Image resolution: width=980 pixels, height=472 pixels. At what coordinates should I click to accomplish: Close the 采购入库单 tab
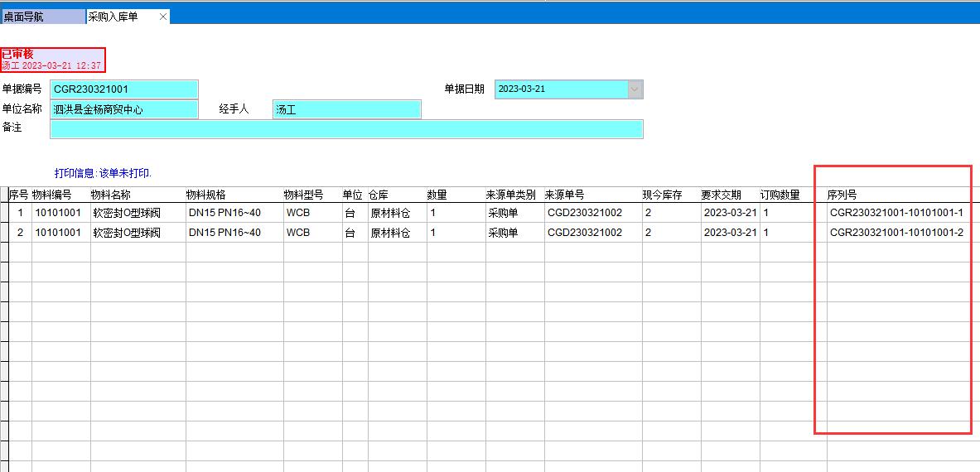pyautogui.click(x=163, y=17)
